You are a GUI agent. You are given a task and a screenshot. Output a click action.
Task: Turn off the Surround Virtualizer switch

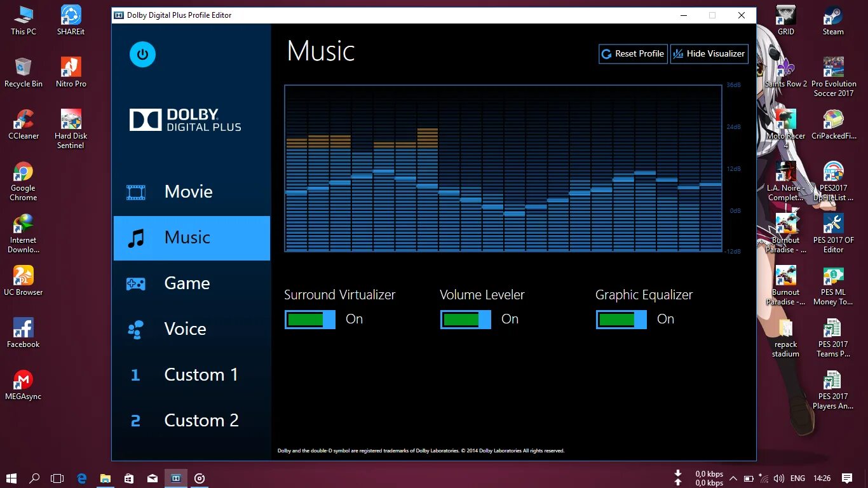[x=309, y=320]
